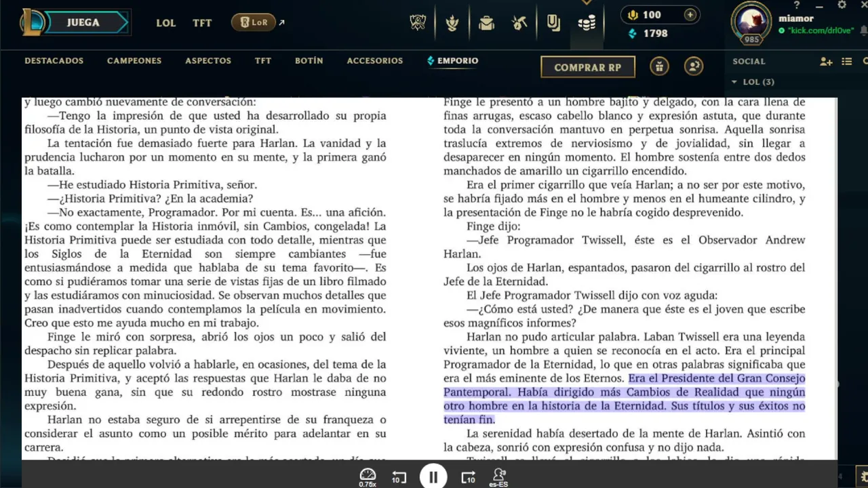
Task: Open the social list options icon
Action: [847, 62]
